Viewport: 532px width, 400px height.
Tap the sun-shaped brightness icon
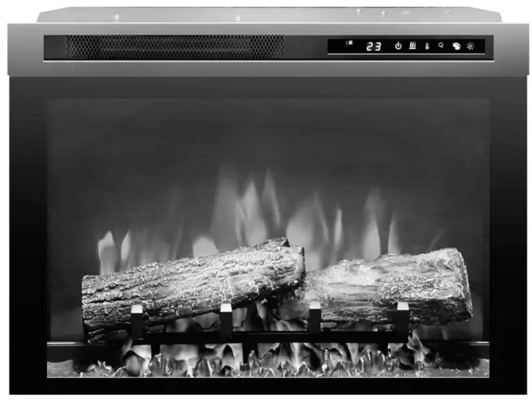click(470, 46)
